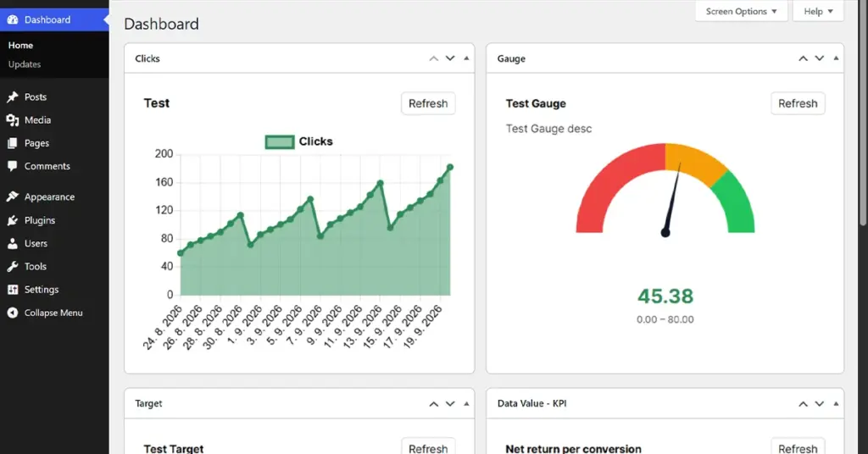868x454 pixels.
Task: Click the last data point on Clicks chart
Action: 450,167
